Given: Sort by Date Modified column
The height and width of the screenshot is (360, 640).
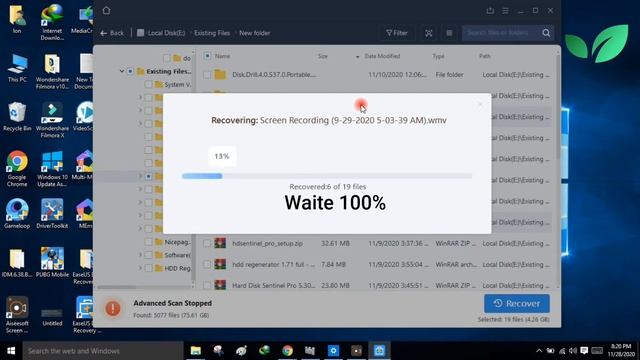Looking at the screenshot, I should point(382,56).
